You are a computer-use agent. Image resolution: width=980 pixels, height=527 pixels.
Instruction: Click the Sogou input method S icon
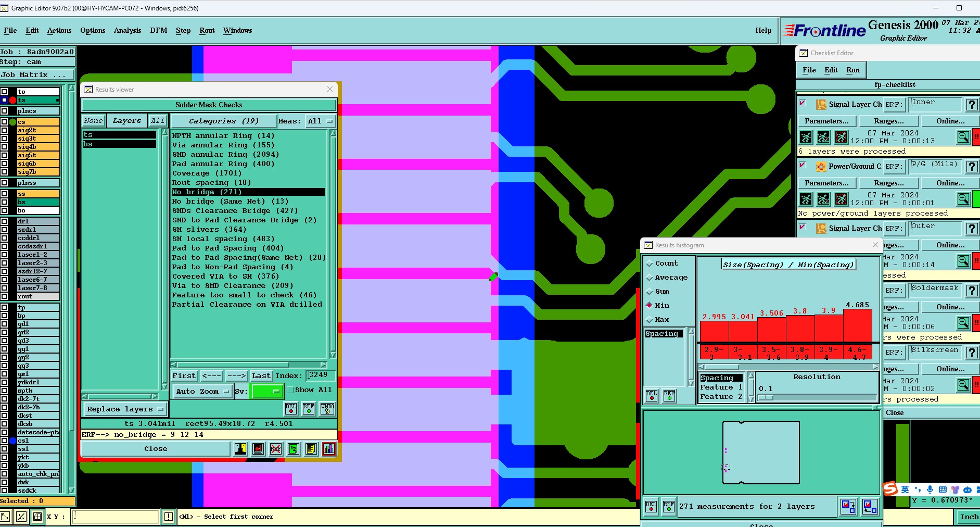(890, 488)
